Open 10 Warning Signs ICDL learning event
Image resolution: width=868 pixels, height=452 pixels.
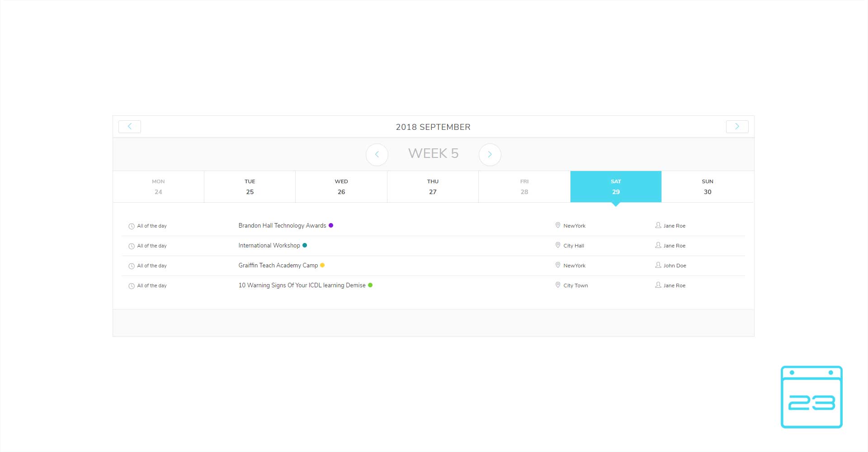[302, 285]
